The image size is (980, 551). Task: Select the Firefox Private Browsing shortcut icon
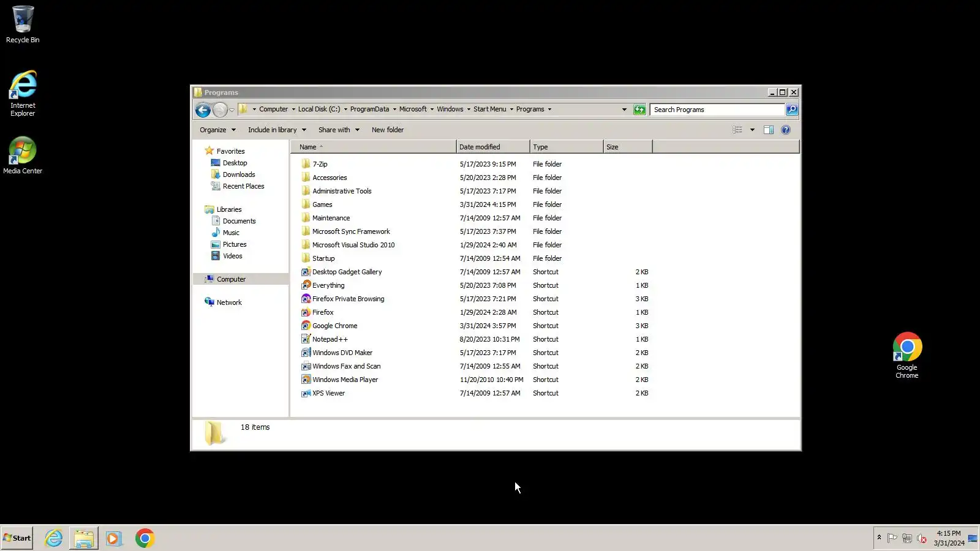click(x=306, y=299)
